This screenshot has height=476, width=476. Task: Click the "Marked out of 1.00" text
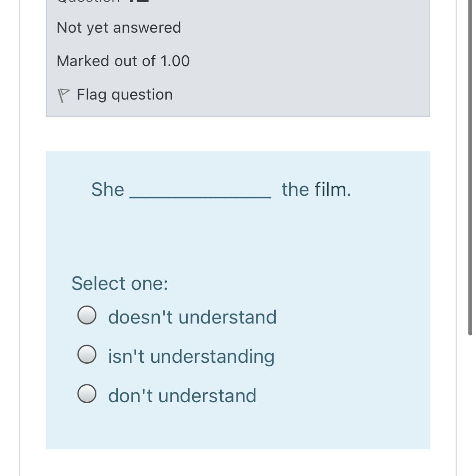(x=123, y=61)
